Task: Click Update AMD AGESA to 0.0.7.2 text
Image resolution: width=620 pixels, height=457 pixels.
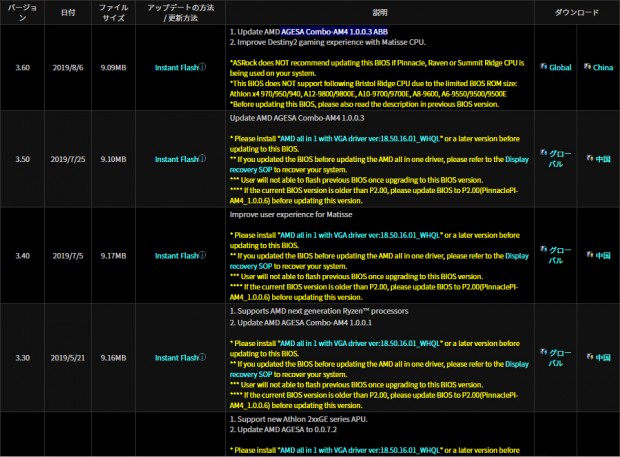Action: (x=283, y=430)
